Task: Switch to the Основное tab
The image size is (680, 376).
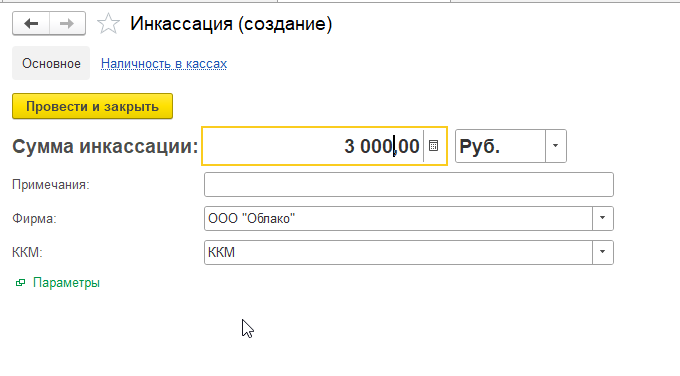Action: [x=51, y=63]
